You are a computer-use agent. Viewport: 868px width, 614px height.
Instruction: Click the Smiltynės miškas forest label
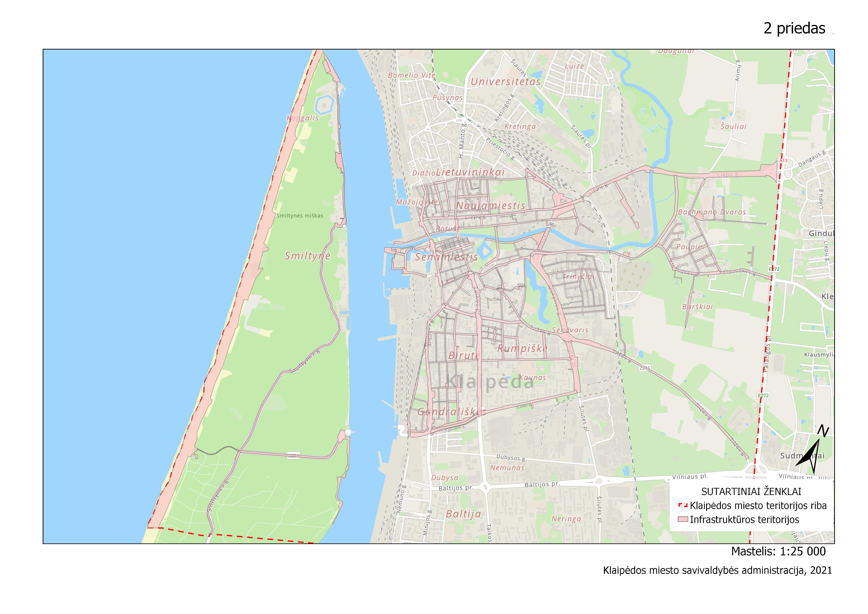pyautogui.click(x=300, y=215)
